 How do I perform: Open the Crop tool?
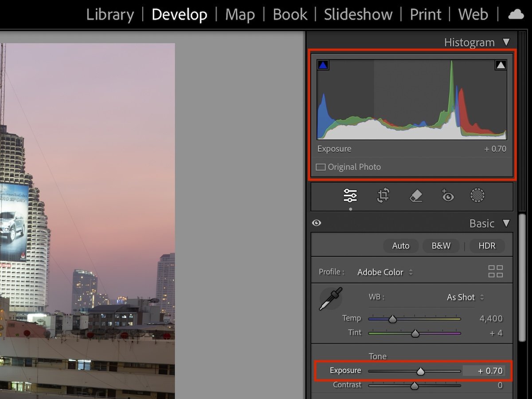(382, 195)
